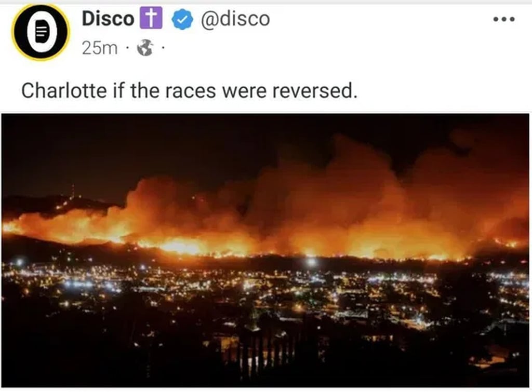This screenshot has height=392, width=532.
Task: Click the word "Charlotte" in the caption
Action: [x=64, y=91]
